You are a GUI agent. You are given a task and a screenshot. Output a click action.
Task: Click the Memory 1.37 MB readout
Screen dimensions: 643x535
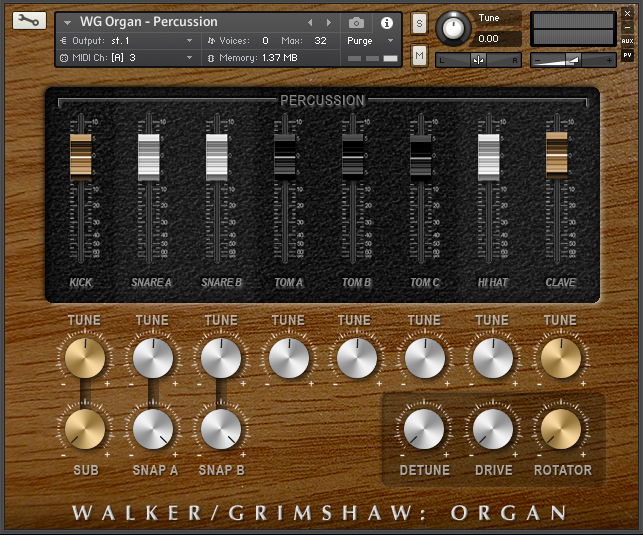pyautogui.click(x=258, y=58)
